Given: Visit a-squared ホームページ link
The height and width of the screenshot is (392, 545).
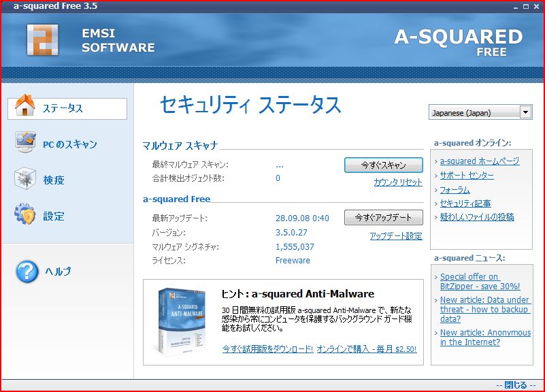Looking at the screenshot, I should (x=480, y=161).
